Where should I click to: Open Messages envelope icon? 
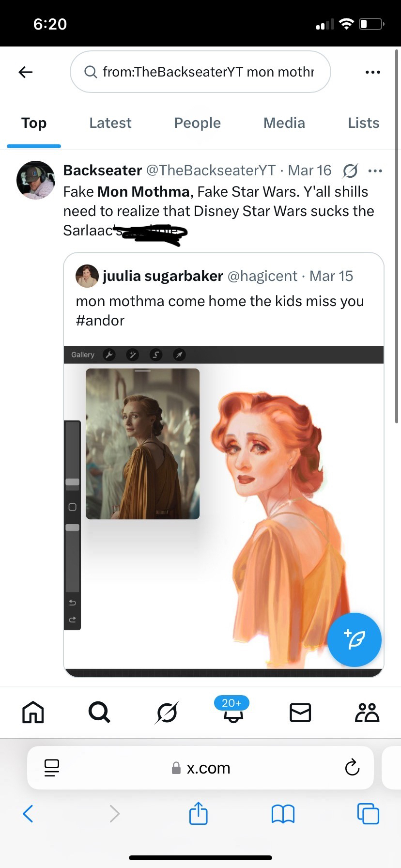point(300,713)
